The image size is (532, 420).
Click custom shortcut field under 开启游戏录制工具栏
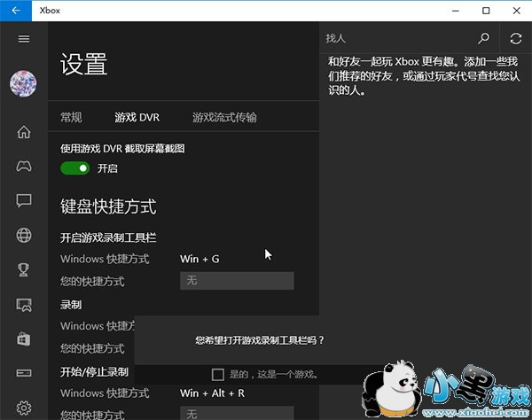point(237,281)
